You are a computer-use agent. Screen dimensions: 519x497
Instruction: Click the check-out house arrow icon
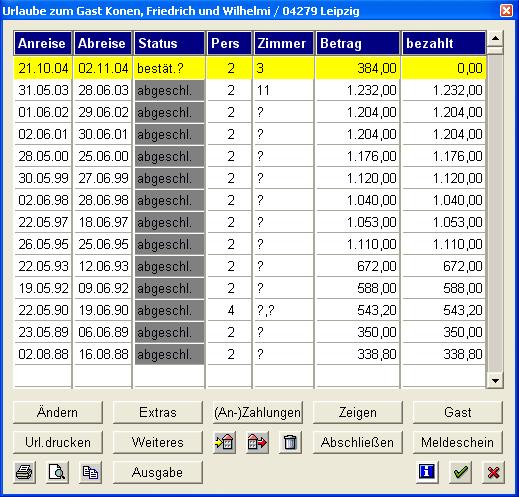click(x=257, y=442)
